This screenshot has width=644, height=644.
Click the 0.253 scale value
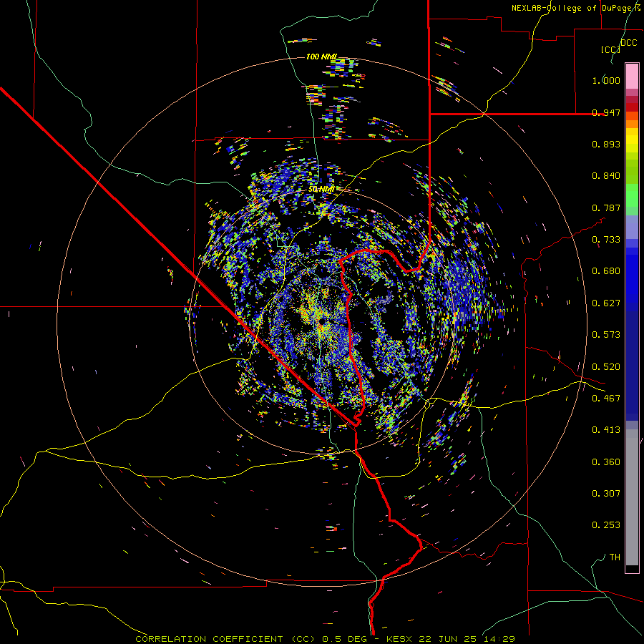(x=606, y=525)
